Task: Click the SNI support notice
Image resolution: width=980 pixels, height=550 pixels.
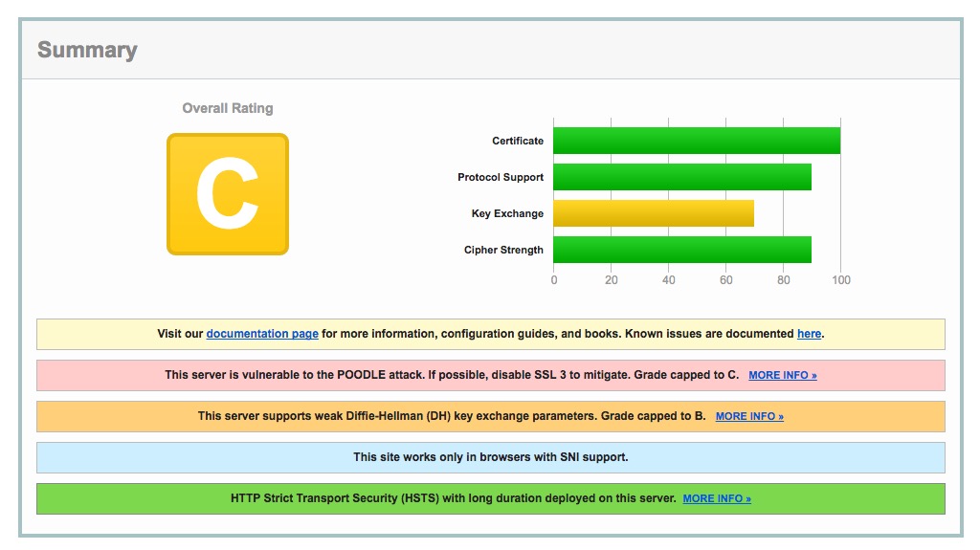Action: point(491,457)
